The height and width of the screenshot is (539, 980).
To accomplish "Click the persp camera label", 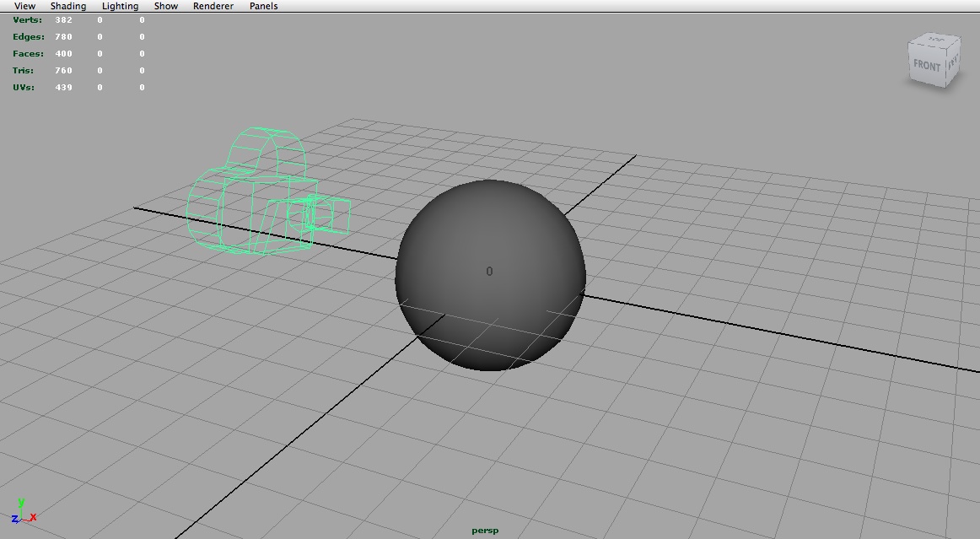I will (484, 530).
